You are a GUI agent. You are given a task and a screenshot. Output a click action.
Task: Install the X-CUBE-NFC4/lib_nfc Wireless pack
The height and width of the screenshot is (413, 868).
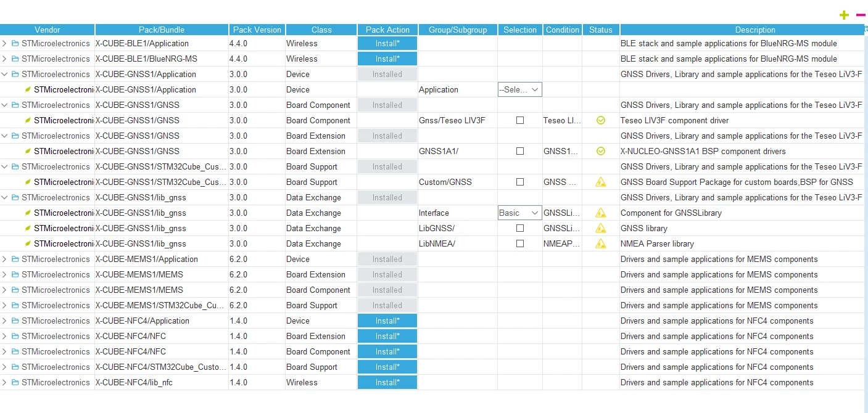click(x=387, y=382)
